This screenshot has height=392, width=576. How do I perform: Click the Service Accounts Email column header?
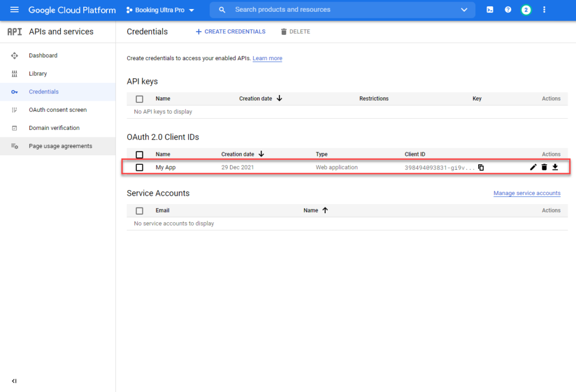[162, 210]
